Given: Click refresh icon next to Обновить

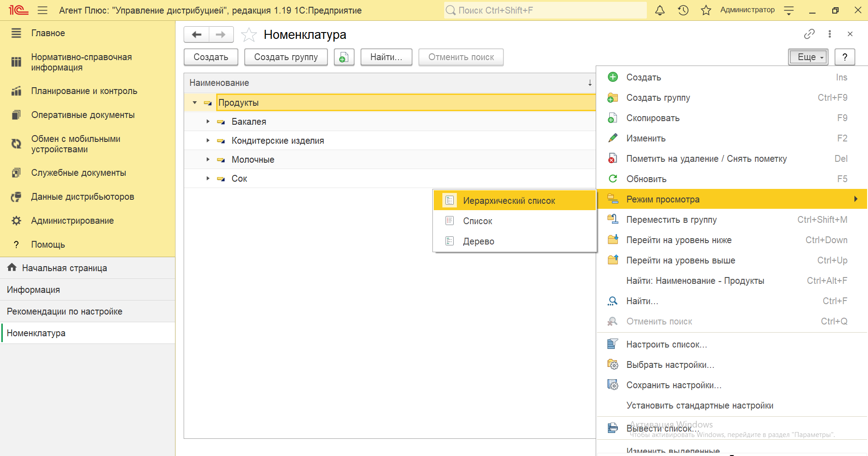Looking at the screenshot, I should pos(613,179).
